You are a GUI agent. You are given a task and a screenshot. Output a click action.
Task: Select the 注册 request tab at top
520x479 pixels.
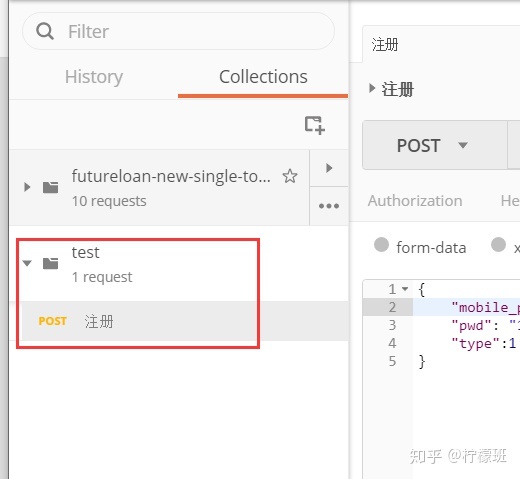(x=385, y=44)
